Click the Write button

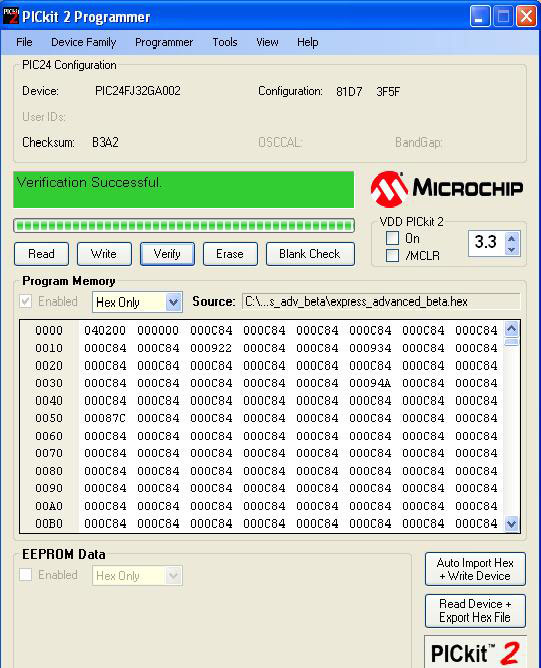[104, 254]
